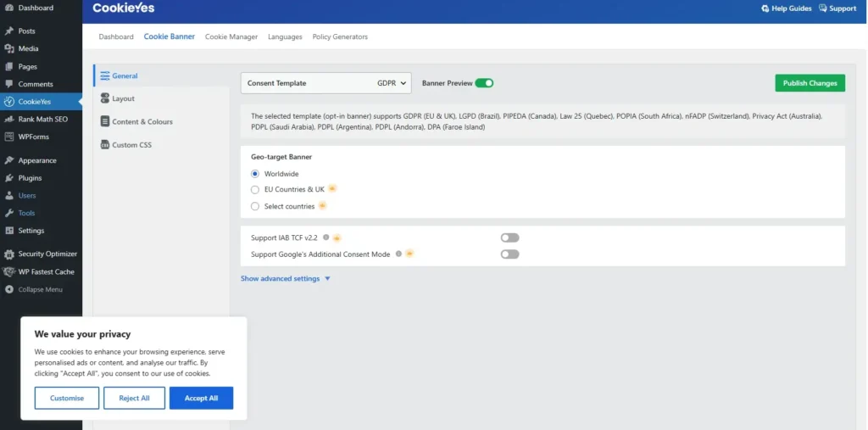
Task: Click the Collapse Menu label
Action: point(41,289)
